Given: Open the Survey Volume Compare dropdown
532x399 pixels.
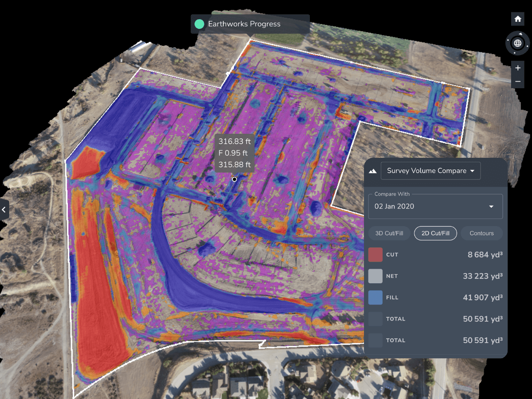Looking at the screenshot, I should point(430,171).
